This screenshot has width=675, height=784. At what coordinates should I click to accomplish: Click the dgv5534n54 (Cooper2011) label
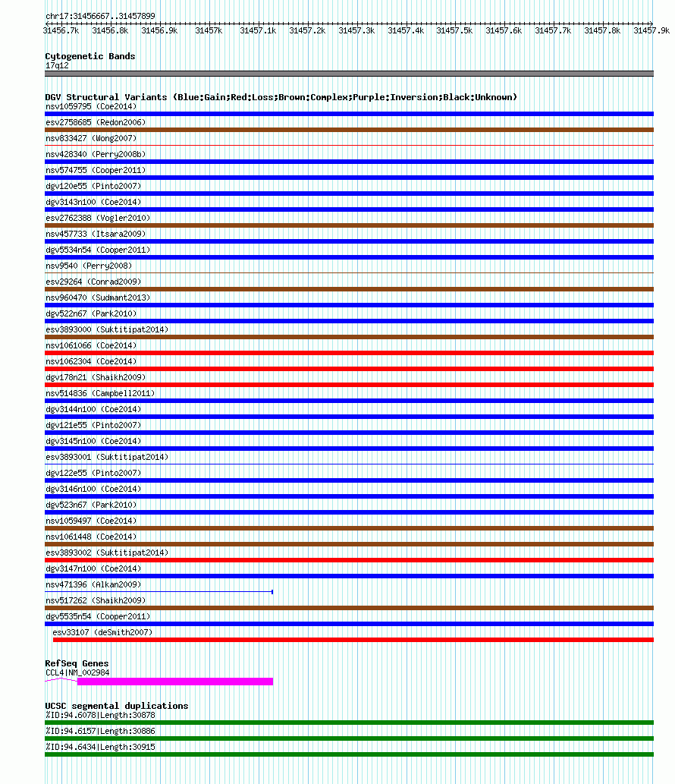(98, 250)
